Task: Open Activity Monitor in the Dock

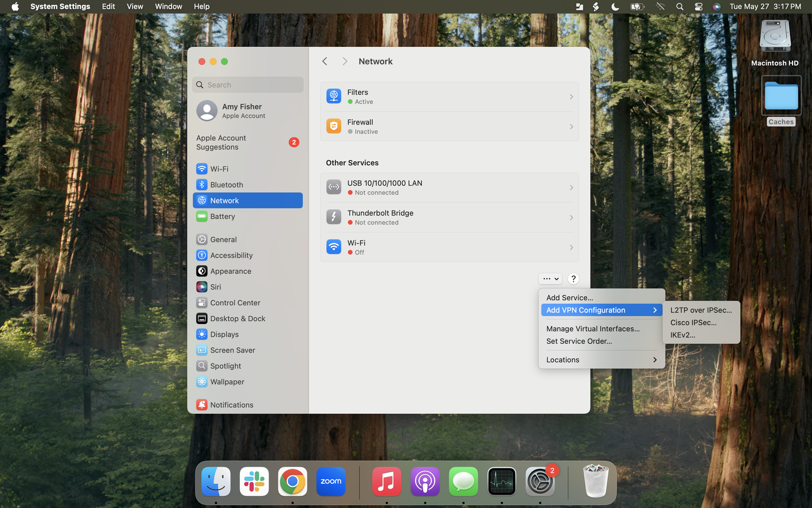Action: click(x=501, y=481)
